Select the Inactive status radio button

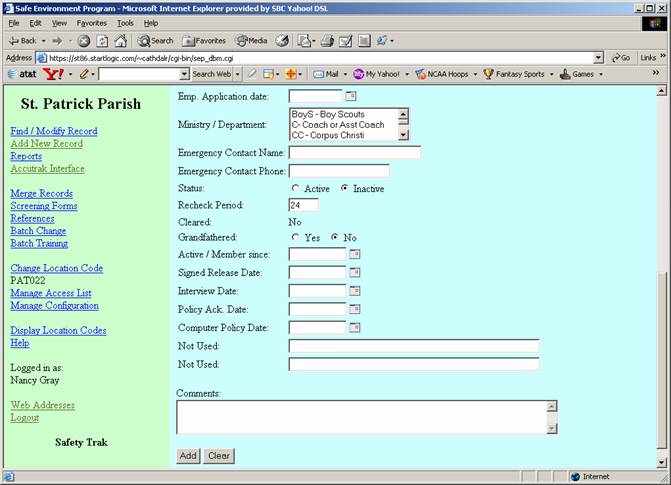click(x=345, y=188)
